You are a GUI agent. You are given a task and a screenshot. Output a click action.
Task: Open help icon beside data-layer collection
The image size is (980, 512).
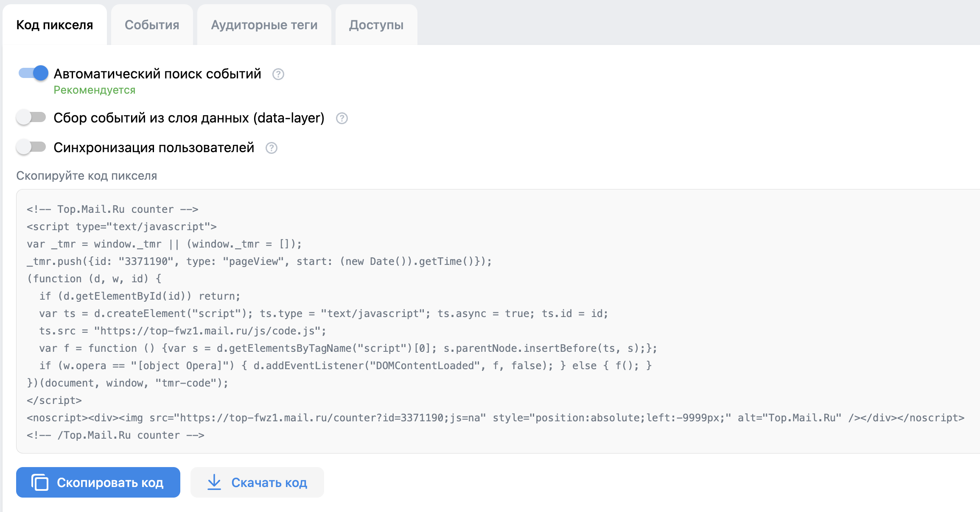tap(342, 118)
